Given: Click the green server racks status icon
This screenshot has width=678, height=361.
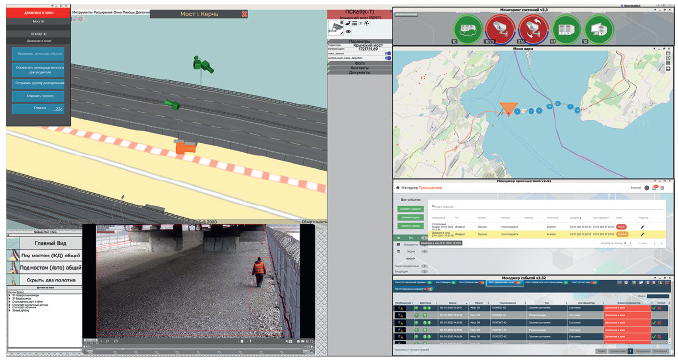Looking at the screenshot, I should click(x=566, y=29).
